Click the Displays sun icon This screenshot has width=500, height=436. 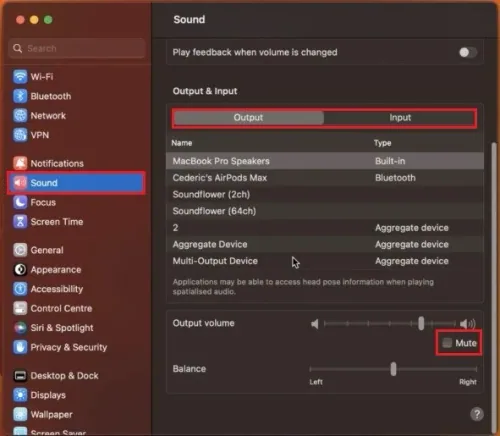[20, 395]
